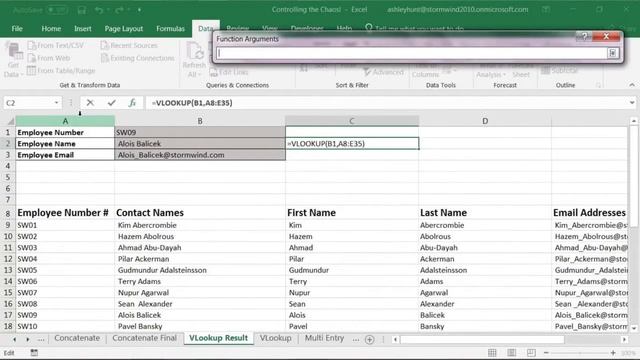Click From Table/Range in the ribbon
Viewport: 640px width, 360px height.
point(61,71)
